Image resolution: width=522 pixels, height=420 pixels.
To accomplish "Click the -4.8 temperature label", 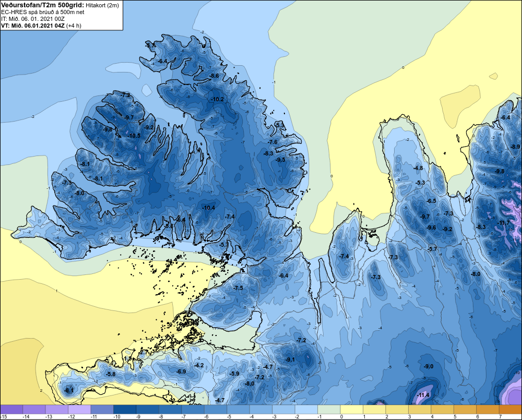I will (418, 167).
